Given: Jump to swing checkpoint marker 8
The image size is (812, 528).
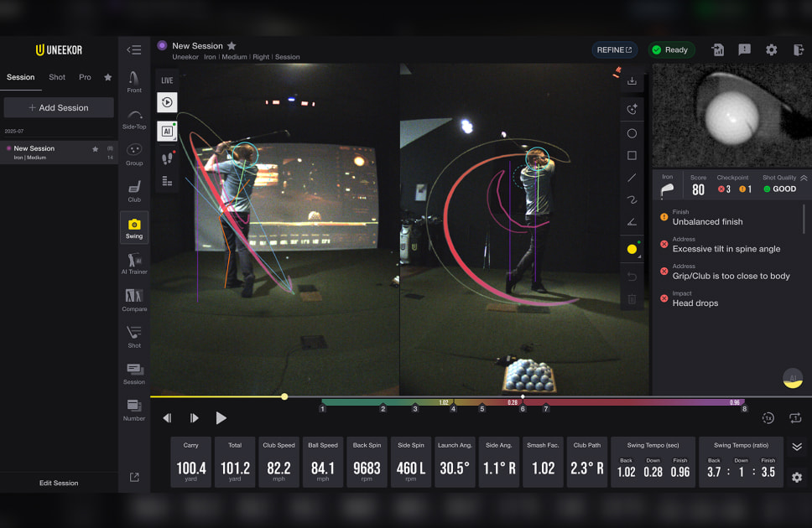Looking at the screenshot, I should pyautogui.click(x=744, y=408).
